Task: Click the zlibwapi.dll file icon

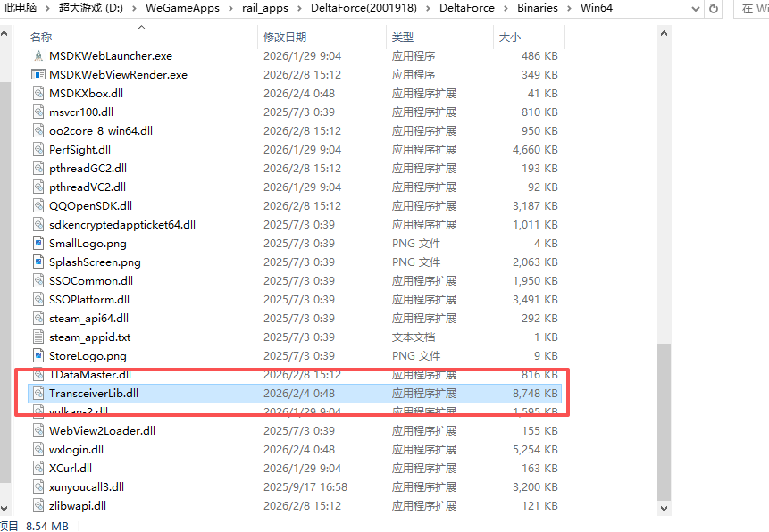Action: (38, 505)
